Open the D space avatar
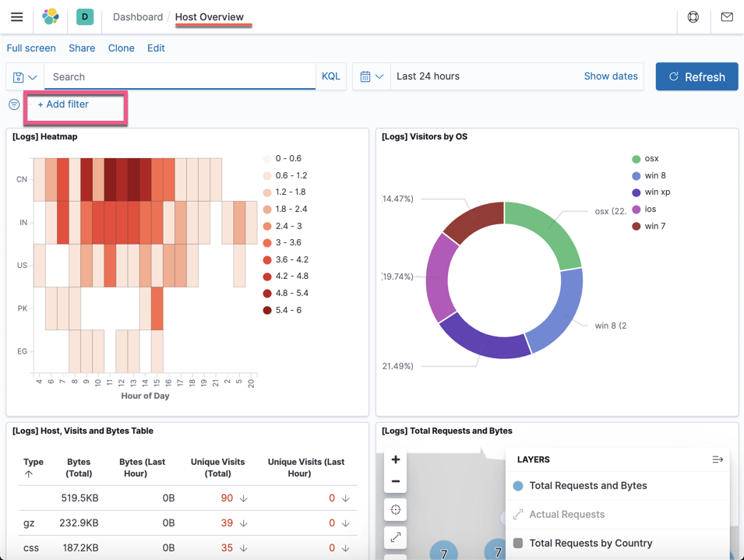 (85, 16)
